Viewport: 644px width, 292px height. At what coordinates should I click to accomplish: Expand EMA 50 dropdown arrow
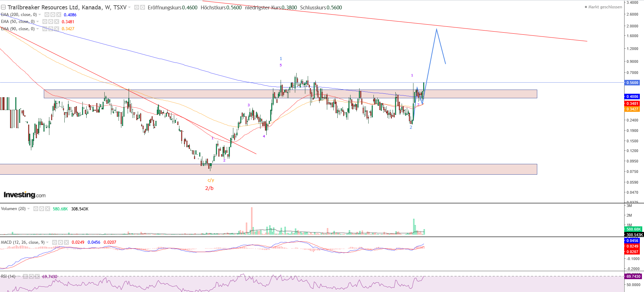tap(38, 22)
